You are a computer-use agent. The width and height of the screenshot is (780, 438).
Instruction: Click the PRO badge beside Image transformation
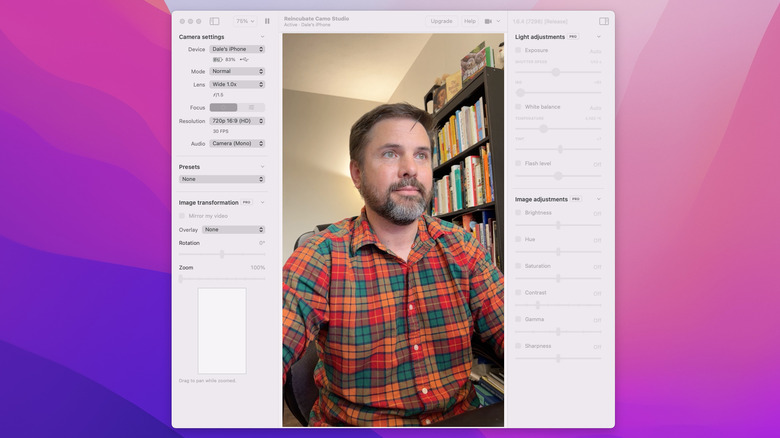point(246,203)
